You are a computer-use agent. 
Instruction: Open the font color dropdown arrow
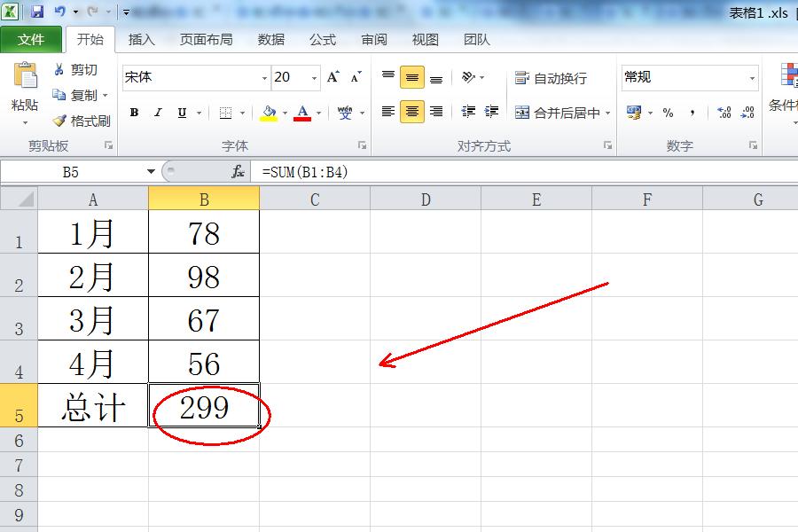(x=318, y=113)
